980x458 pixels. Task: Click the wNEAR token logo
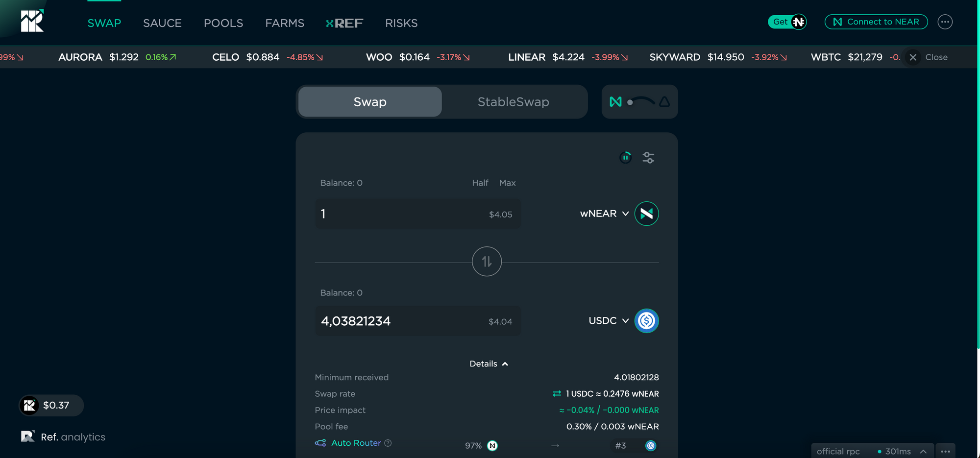[x=647, y=214]
